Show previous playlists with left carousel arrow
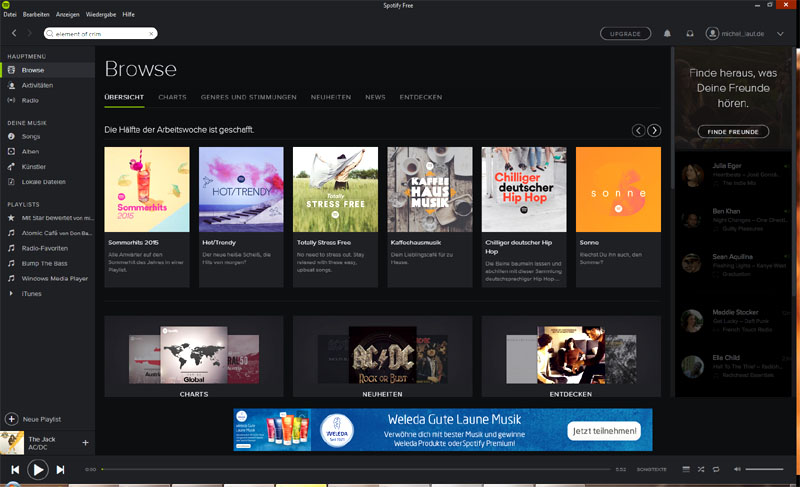The height and width of the screenshot is (487, 800). [638, 131]
